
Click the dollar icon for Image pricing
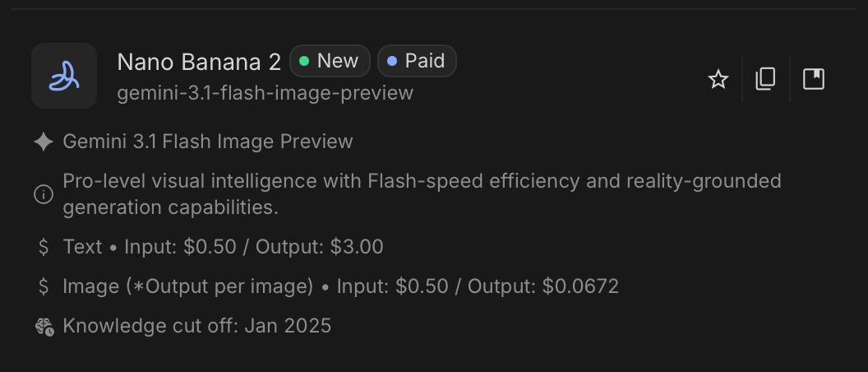pyautogui.click(x=44, y=286)
